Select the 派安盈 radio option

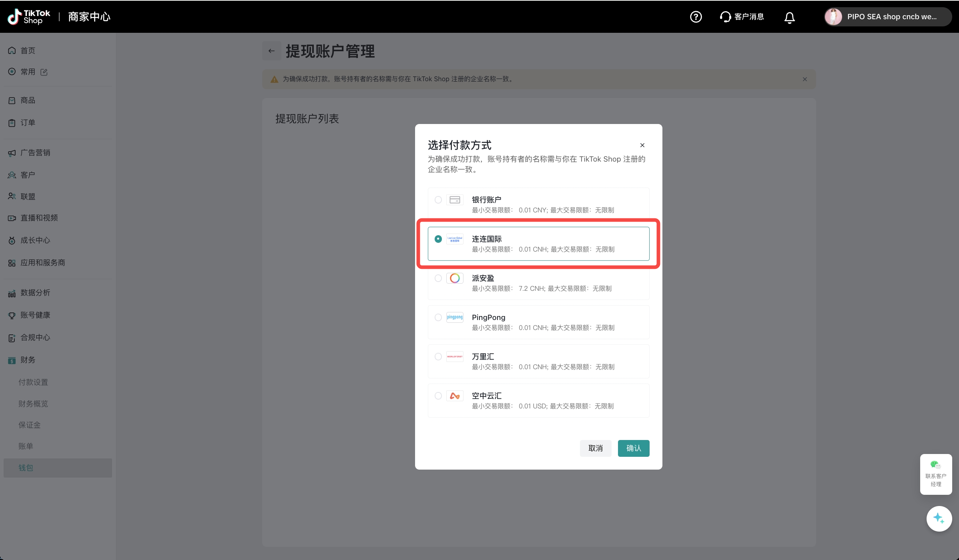point(438,278)
